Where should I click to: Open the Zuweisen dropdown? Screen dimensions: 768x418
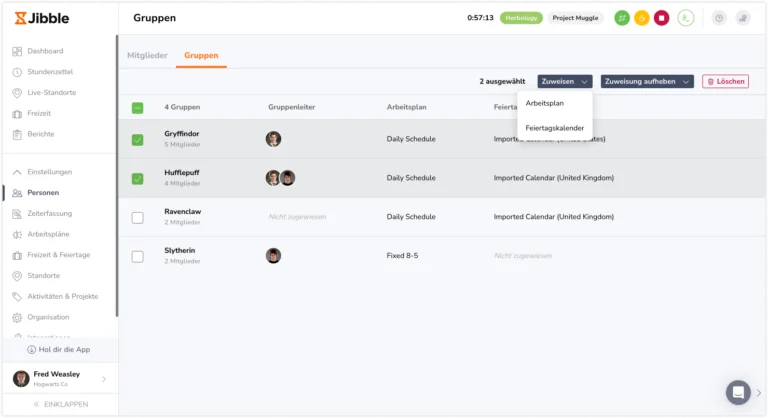(x=565, y=81)
